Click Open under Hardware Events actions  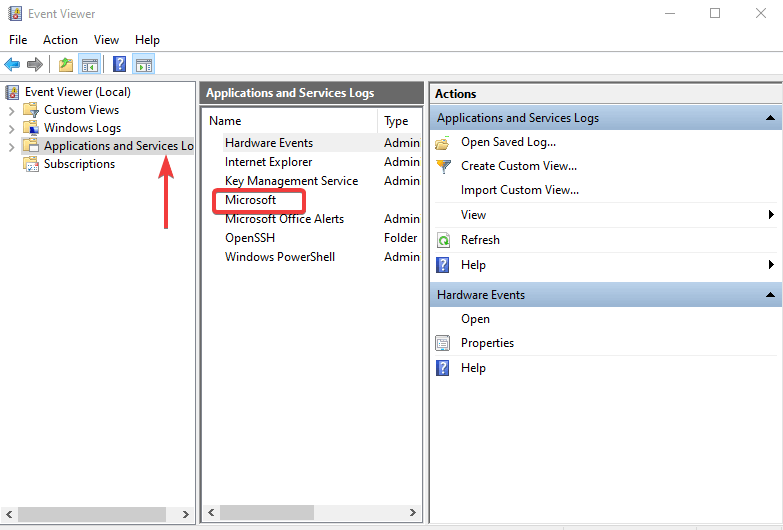[475, 319]
